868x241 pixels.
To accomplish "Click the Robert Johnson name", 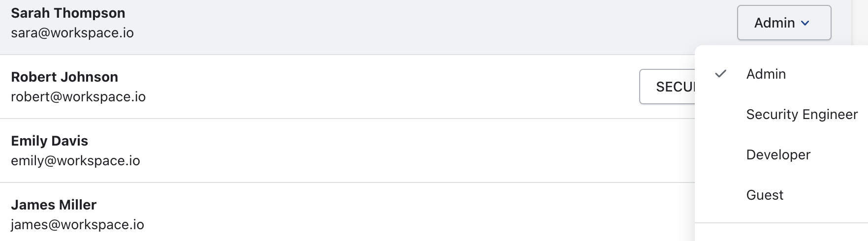I will [64, 77].
